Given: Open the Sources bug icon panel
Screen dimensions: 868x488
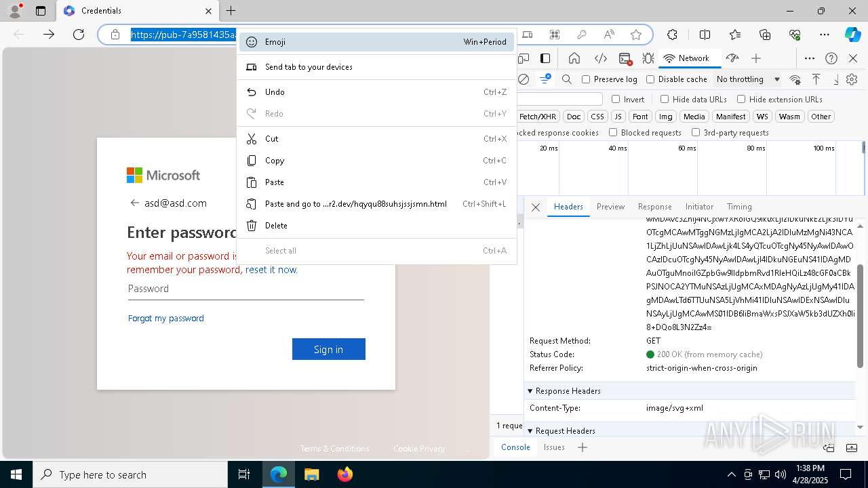Looking at the screenshot, I should 648,58.
